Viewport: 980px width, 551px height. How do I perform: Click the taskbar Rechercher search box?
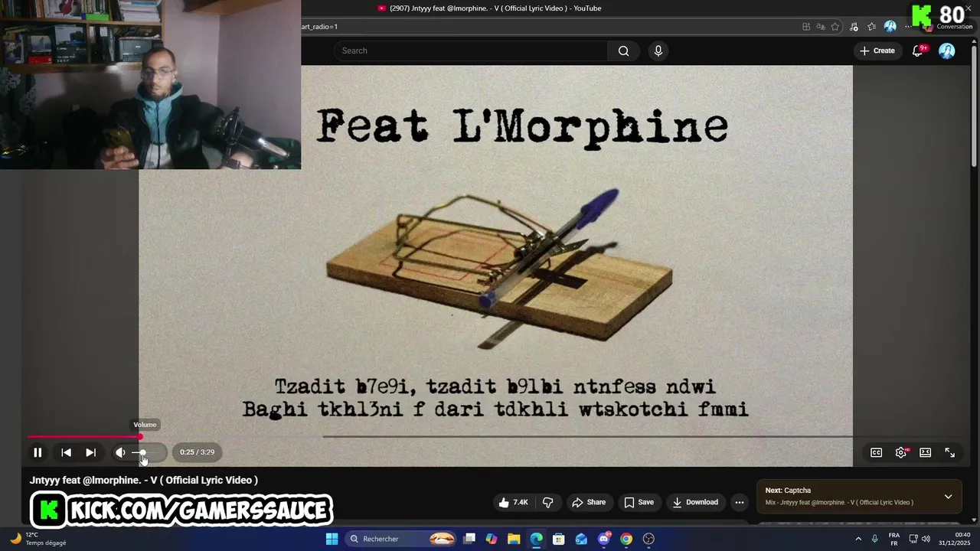pyautogui.click(x=402, y=539)
